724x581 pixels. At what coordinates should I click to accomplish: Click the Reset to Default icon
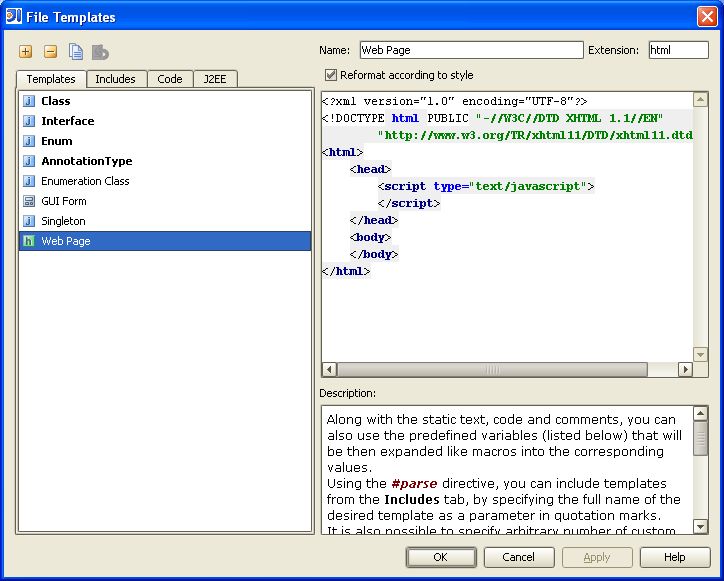pyautogui.click(x=100, y=52)
